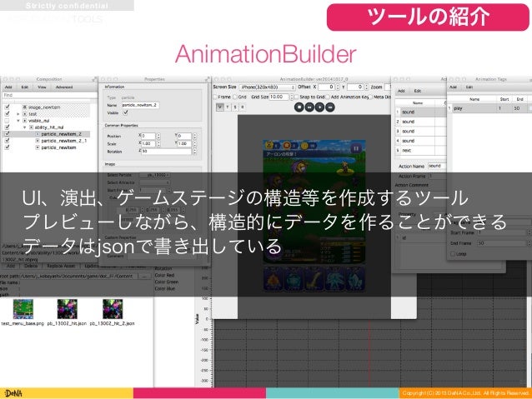Click the Grid Size stepper arrows
Viewport: 532px width, 399px height.
(292, 97)
